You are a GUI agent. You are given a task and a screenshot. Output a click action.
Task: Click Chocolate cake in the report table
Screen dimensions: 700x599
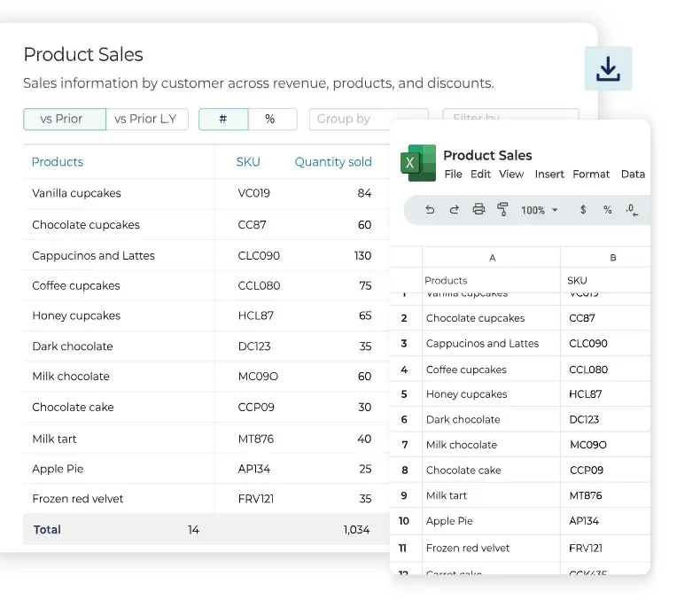coord(73,407)
